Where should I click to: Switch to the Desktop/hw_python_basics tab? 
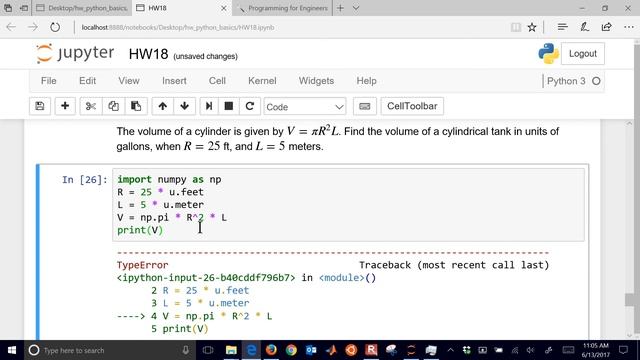tap(82, 8)
